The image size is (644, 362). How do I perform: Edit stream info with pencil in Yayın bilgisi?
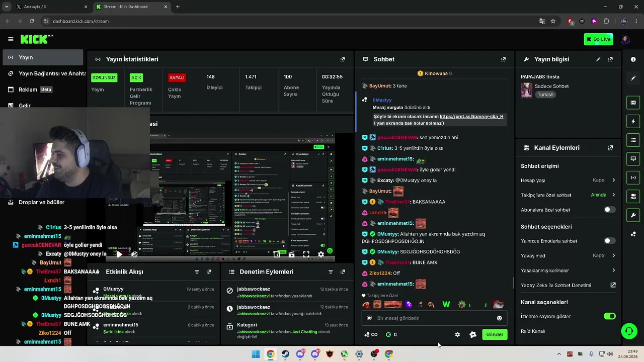click(x=598, y=59)
